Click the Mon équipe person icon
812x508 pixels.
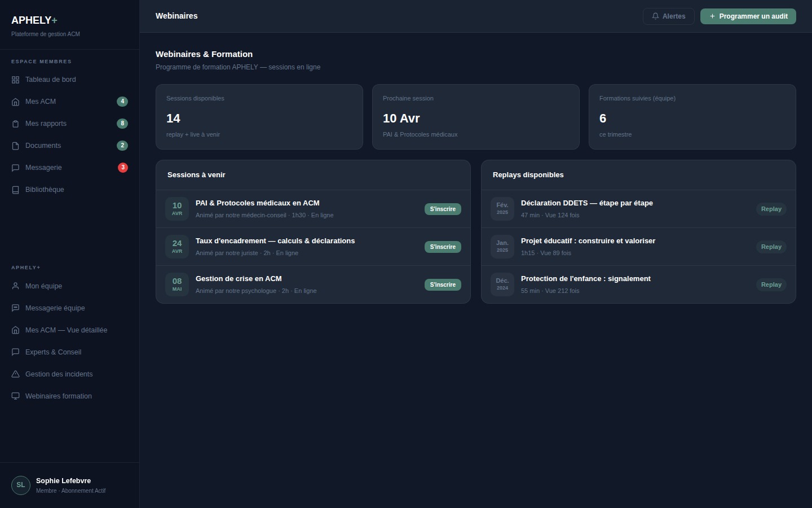(x=15, y=286)
